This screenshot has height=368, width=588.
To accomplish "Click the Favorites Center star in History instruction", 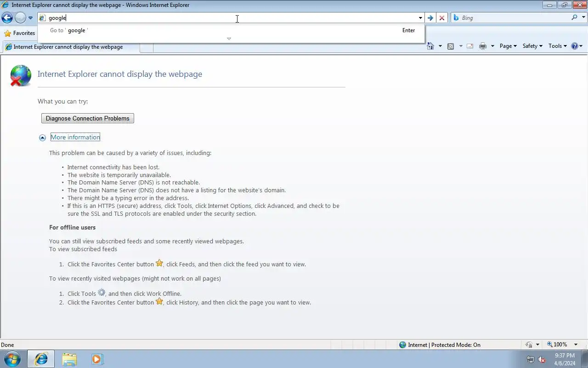I will click(159, 301).
